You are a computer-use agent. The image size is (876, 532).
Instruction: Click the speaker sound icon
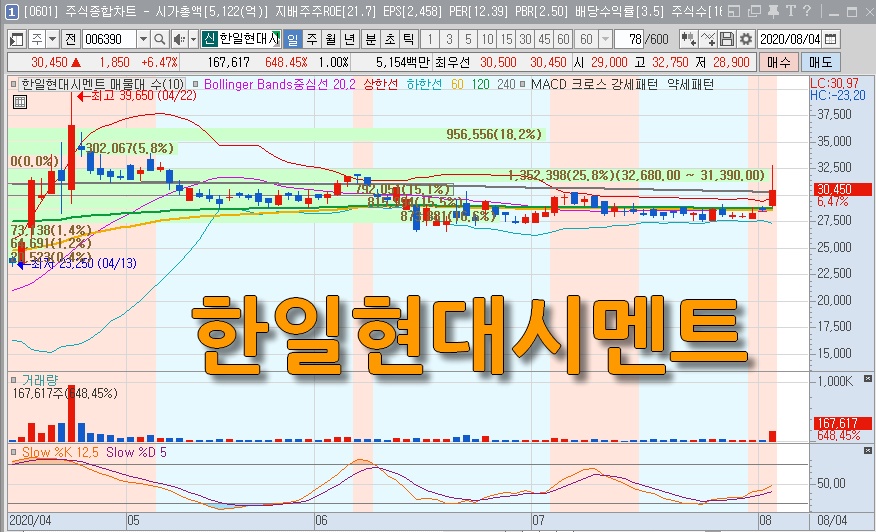[x=179, y=39]
